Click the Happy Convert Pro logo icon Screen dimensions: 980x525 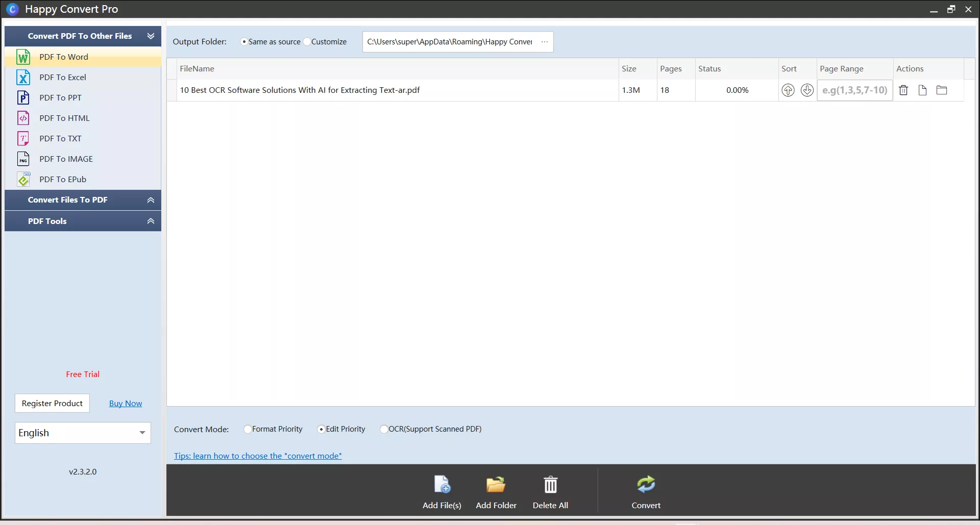pos(12,9)
